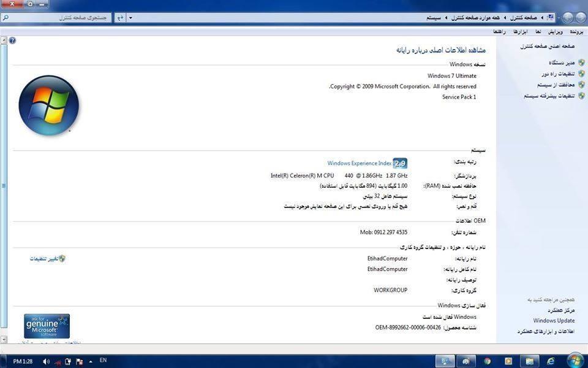
Task: Click the scrollbar up arrow
Action: click(x=4, y=40)
